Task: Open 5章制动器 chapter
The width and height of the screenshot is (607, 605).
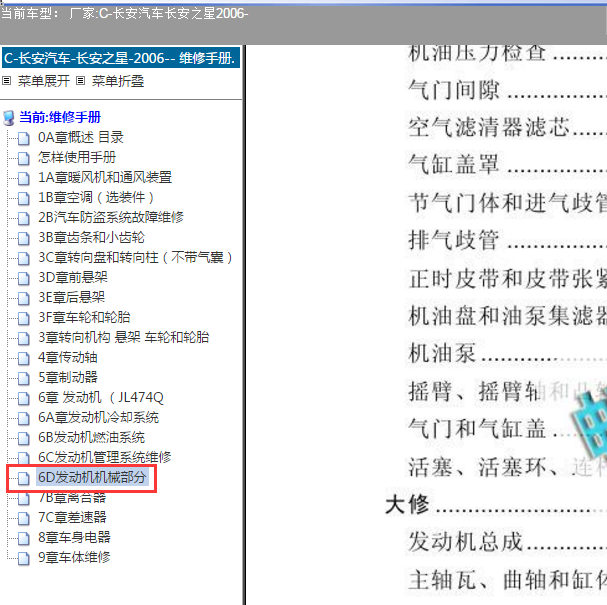Action: pyautogui.click(x=68, y=377)
